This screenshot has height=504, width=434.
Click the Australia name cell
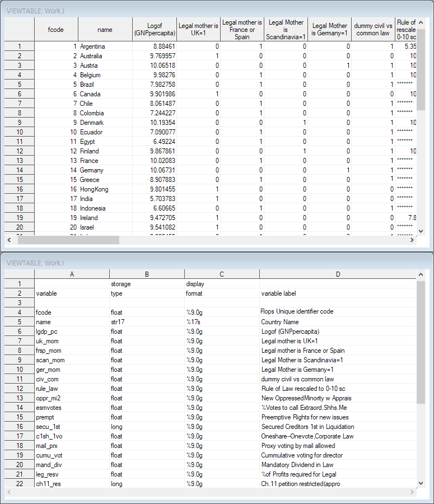[x=105, y=56]
